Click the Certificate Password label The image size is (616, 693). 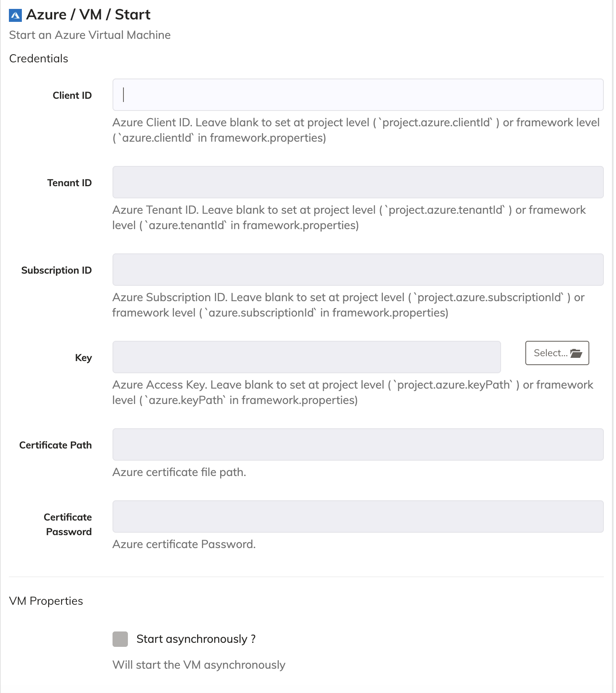point(68,524)
